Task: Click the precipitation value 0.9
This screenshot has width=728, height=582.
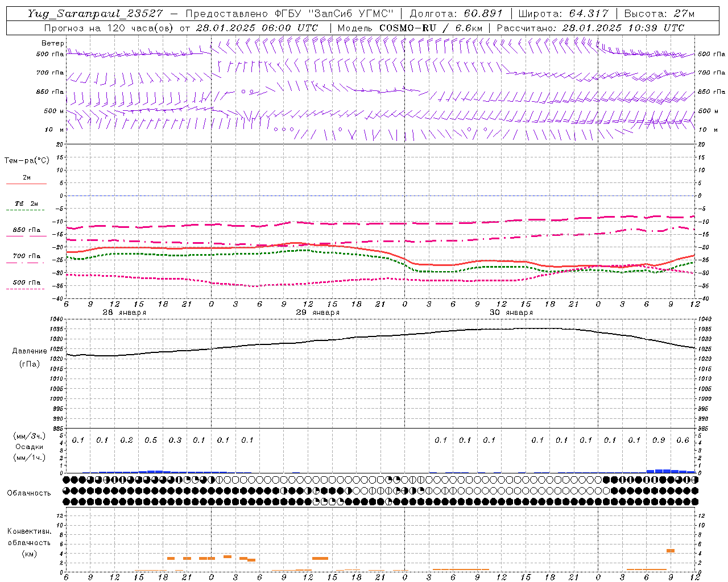Action: (659, 440)
